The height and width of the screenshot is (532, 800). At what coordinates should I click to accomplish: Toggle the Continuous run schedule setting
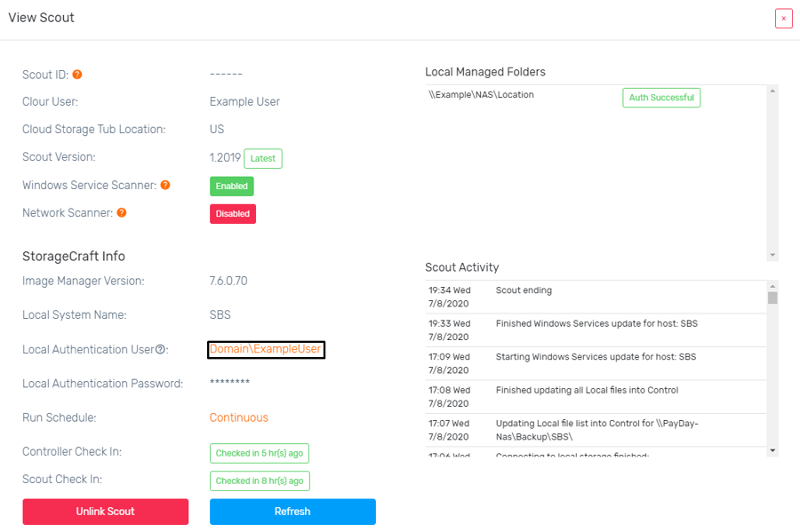238,417
